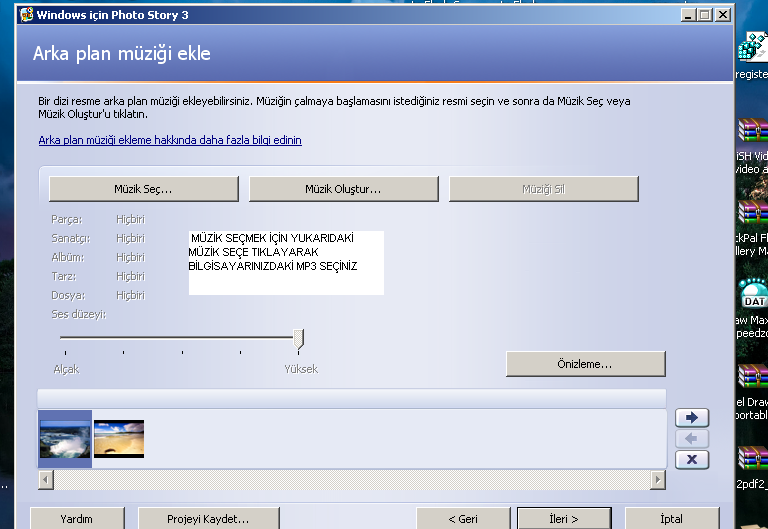This screenshot has width=768, height=529.
Task: Click the Önizleme preview button
Action: pos(585,364)
